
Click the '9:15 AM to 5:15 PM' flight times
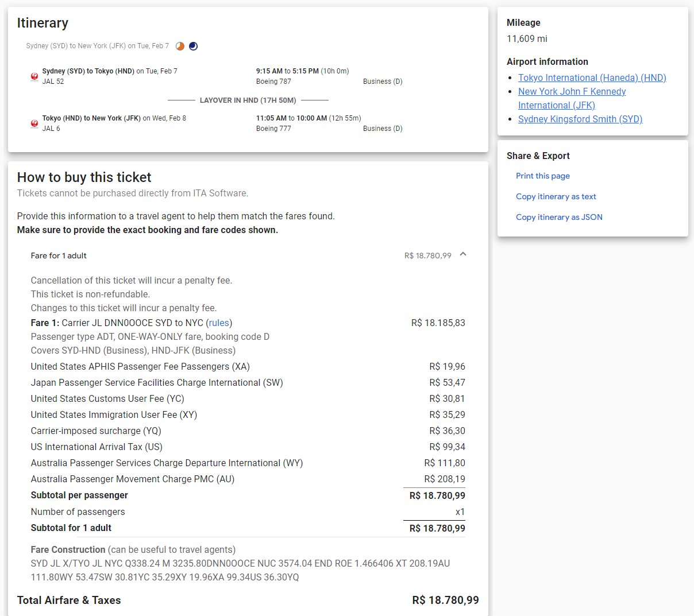(287, 71)
